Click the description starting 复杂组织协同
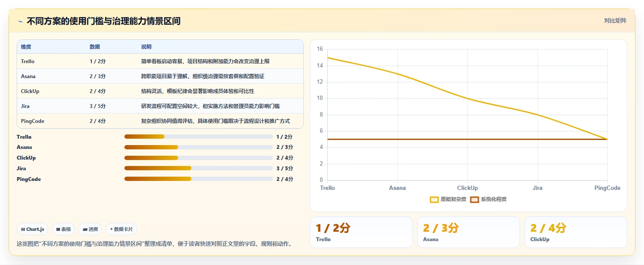The height and width of the screenshot is (265, 644). [215, 121]
